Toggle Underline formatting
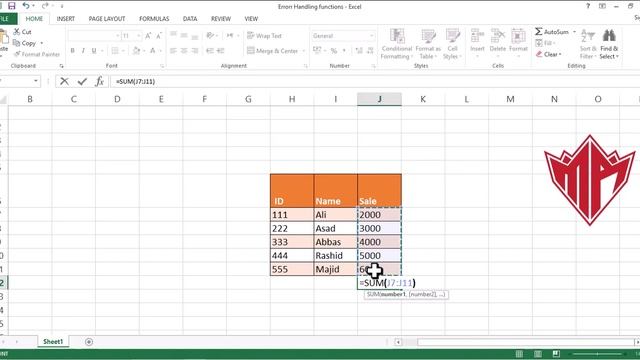Viewport: 640px width, 360px height. (x=94, y=51)
